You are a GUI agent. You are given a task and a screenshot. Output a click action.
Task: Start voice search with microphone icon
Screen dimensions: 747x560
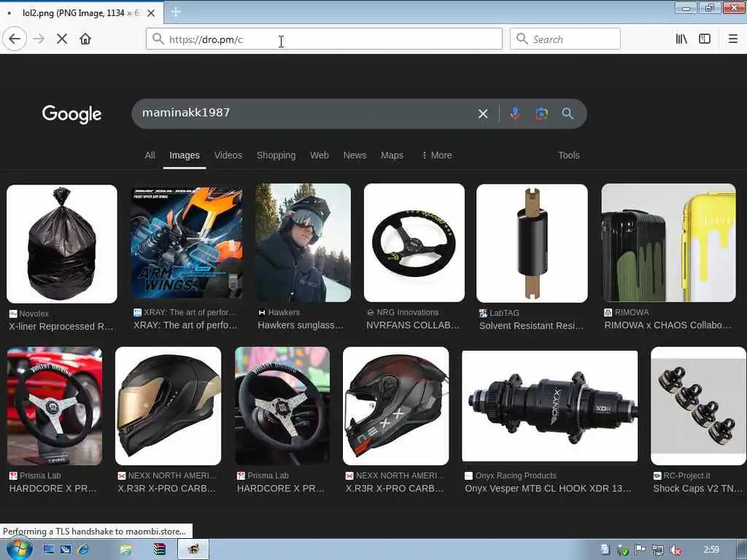click(515, 113)
